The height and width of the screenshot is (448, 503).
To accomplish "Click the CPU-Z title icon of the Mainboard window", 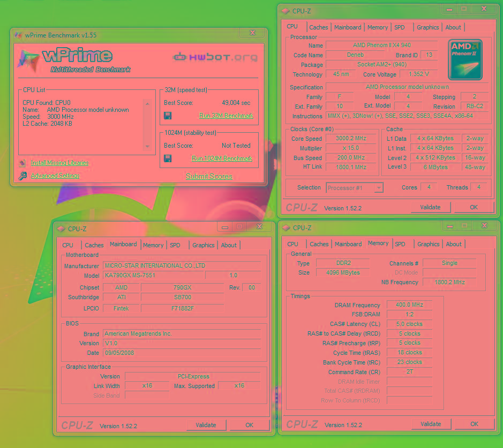I will (61, 229).
